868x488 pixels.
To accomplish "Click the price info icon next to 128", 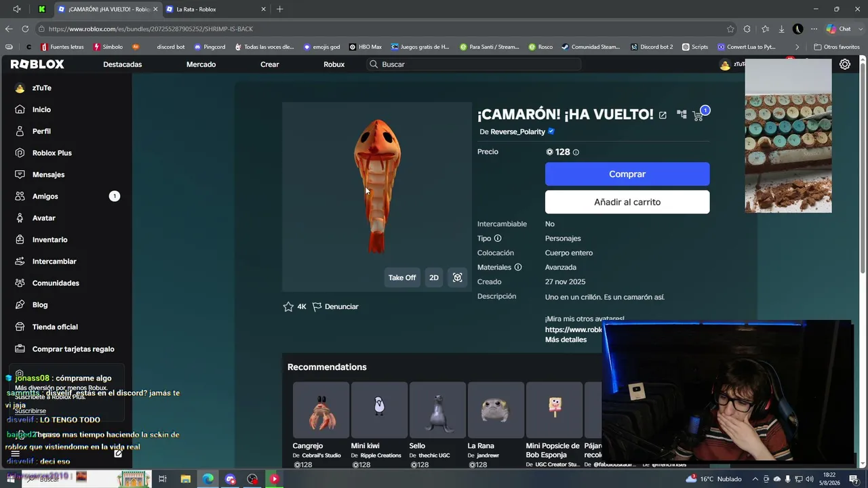I will (576, 152).
